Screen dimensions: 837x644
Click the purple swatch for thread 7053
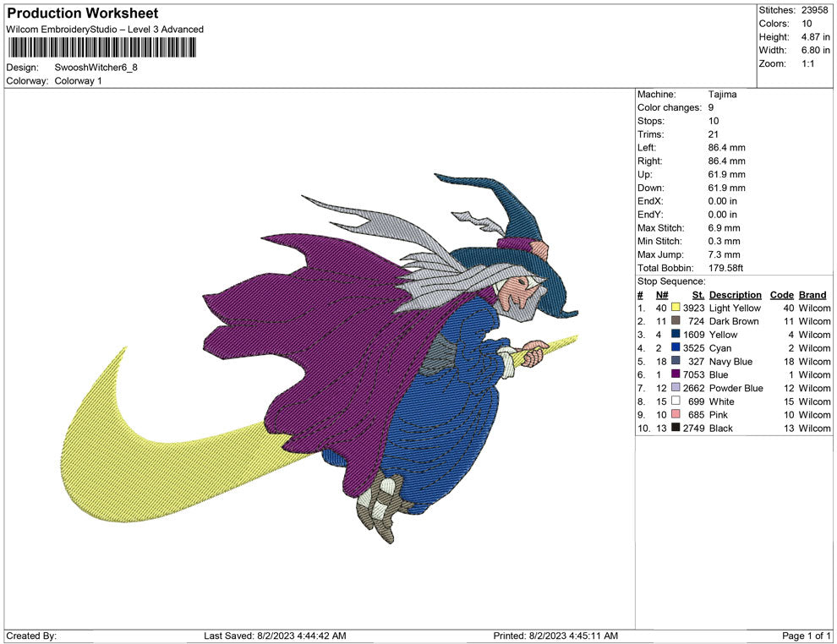pos(676,374)
